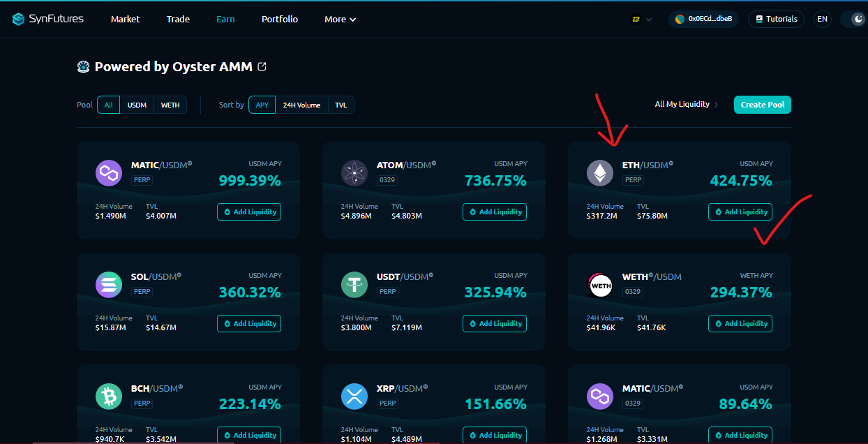
Task: Open the Tutorials button
Action: [776, 19]
